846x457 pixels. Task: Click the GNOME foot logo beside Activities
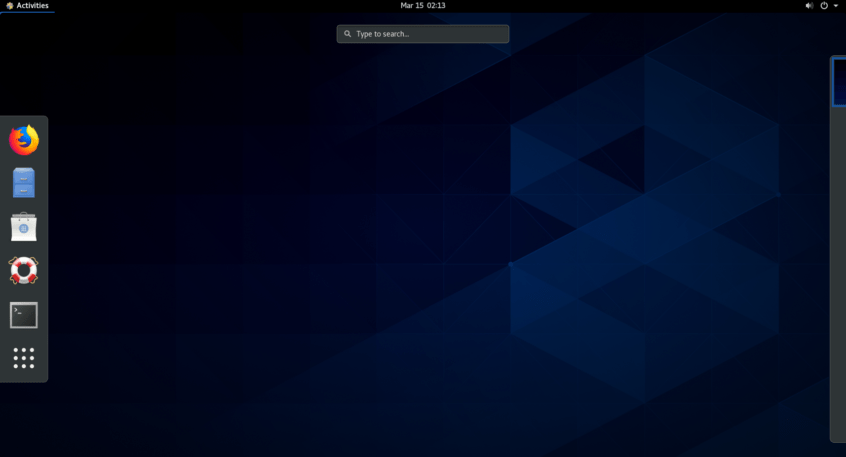coord(9,6)
